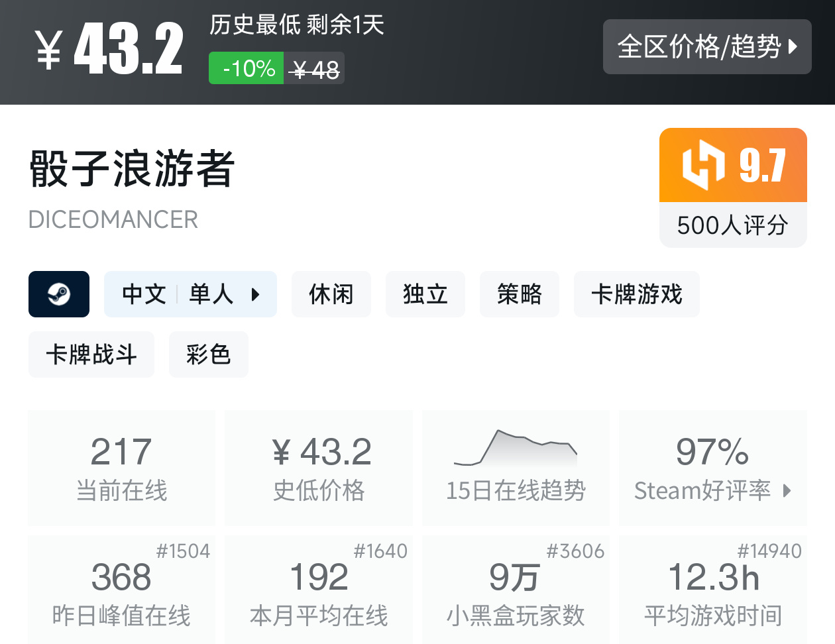
Task: Open the 15日在线趋势 chart
Action: pos(516,468)
